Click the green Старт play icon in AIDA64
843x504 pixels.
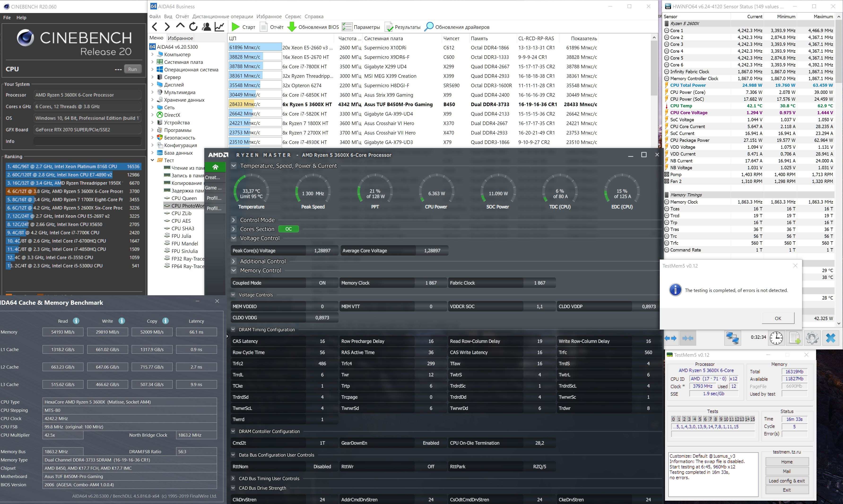pos(235,27)
